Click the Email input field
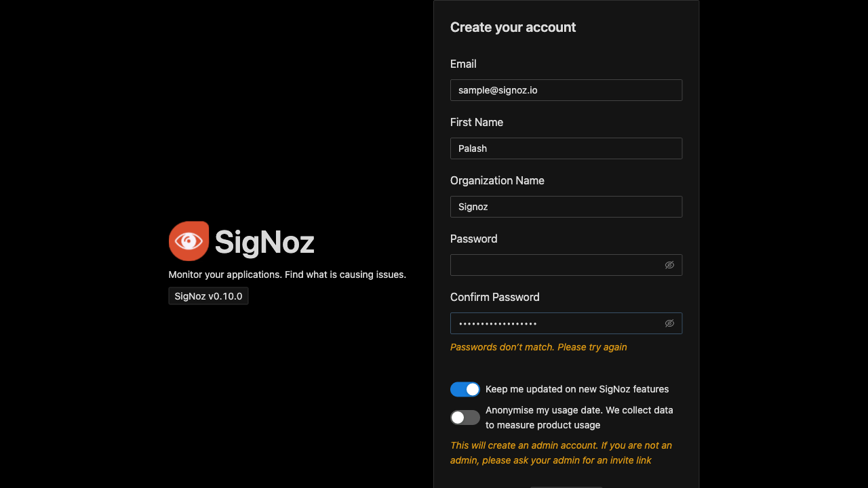The height and width of the screenshot is (488, 868). click(x=566, y=90)
